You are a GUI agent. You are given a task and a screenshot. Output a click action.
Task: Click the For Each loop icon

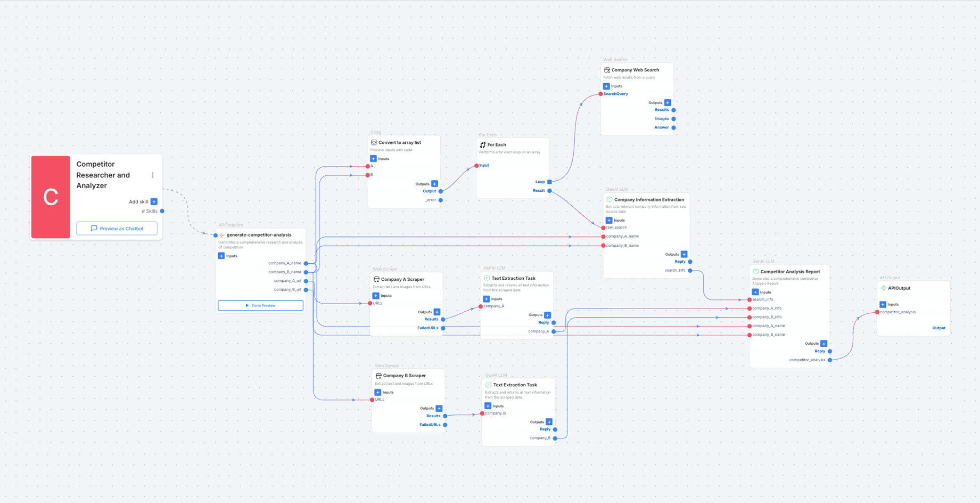pyautogui.click(x=483, y=145)
